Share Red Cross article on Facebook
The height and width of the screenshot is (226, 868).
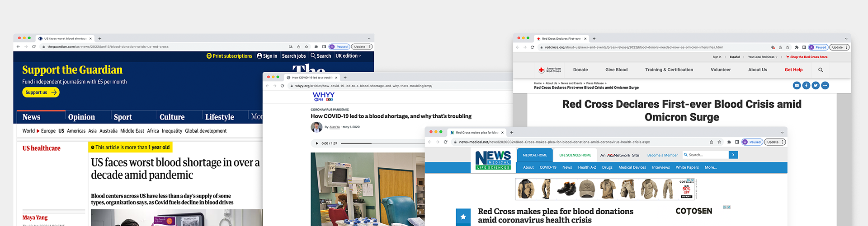(x=806, y=85)
